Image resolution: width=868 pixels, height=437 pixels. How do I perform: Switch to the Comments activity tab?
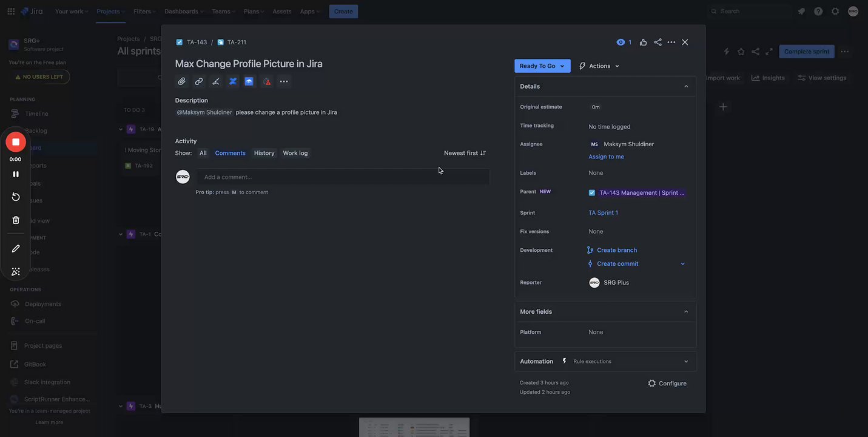click(x=230, y=153)
